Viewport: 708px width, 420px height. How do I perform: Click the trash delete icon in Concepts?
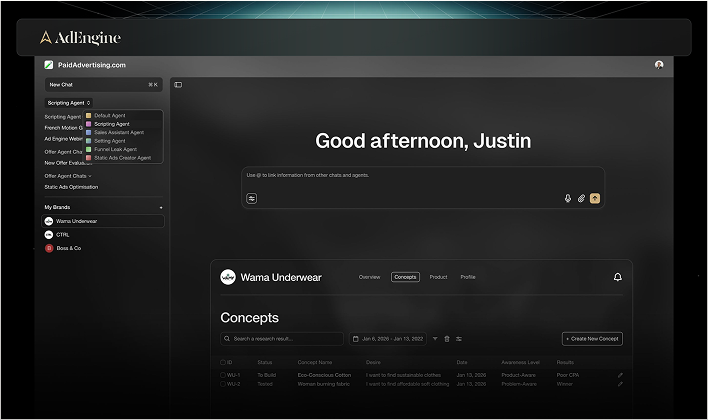coord(446,339)
